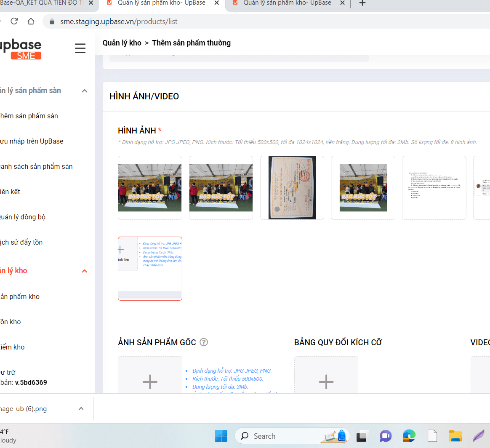The image size is (490, 448).
Task: Open the hamburger navigation menu
Action: pos(80,48)
